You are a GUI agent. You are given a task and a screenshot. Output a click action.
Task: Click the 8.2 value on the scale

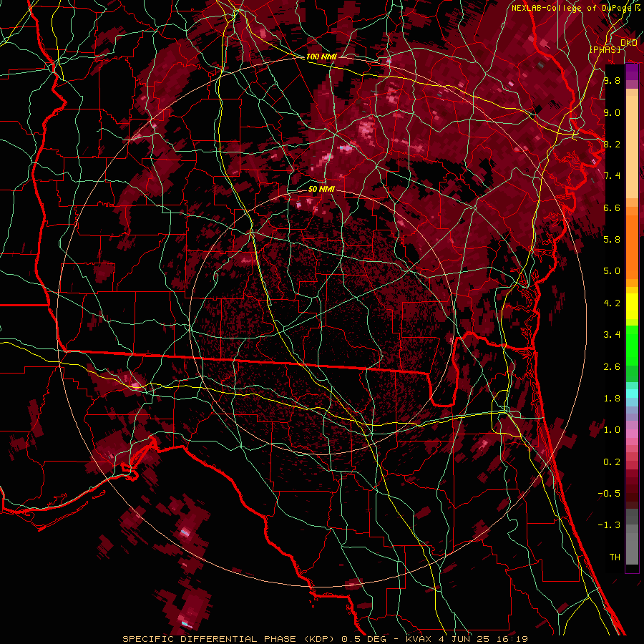pyautogui.click(x=612, y=144)
